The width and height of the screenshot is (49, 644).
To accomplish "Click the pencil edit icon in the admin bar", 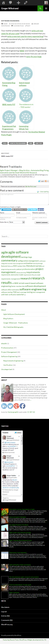I will click(x=25, y=3).
